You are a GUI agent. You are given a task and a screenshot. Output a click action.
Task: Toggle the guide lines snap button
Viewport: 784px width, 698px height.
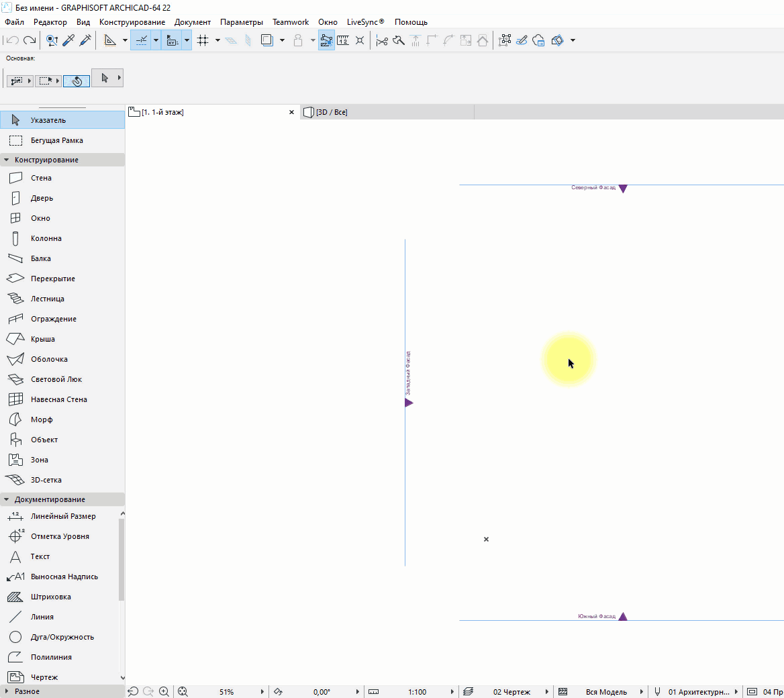[142, 41]
